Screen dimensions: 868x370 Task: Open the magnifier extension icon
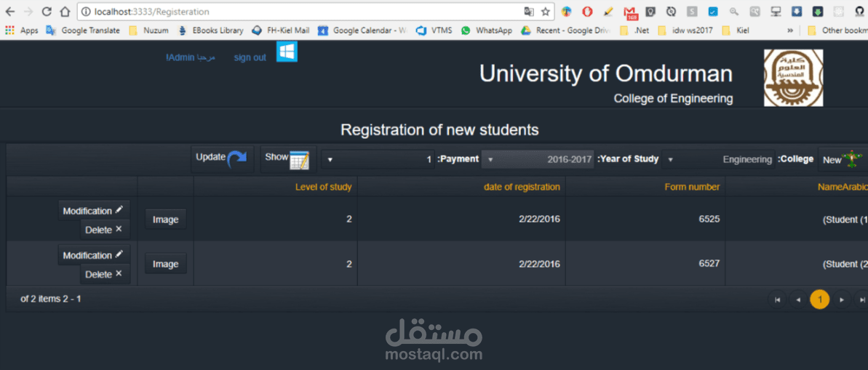point(734,11)
